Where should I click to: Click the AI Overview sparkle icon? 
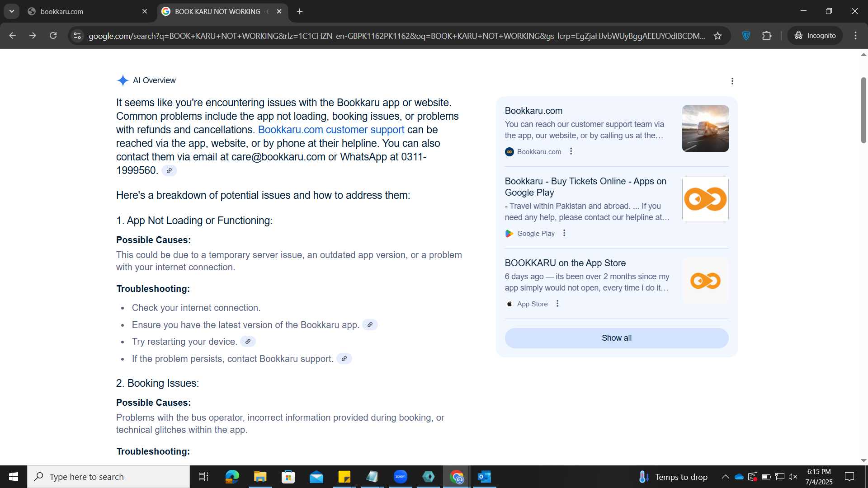123,80
